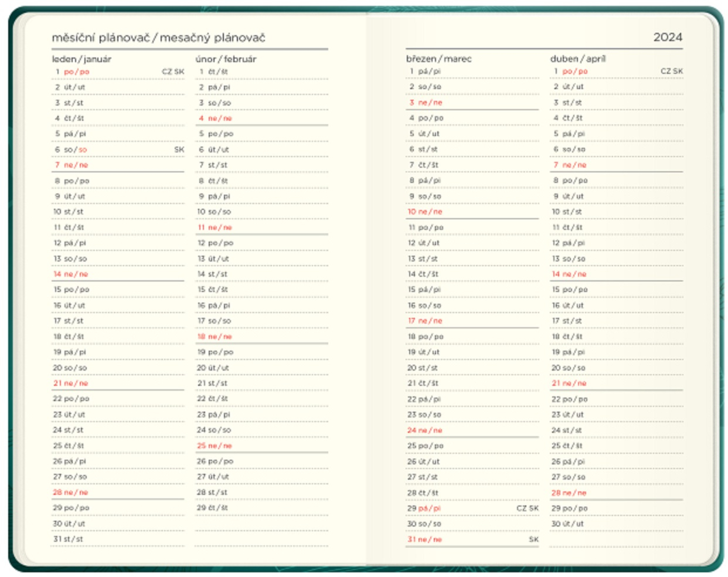Viewport: 728px width, 577px height.
Task: Click the 'březen / marec' month heading
Action: pos(438,59)
